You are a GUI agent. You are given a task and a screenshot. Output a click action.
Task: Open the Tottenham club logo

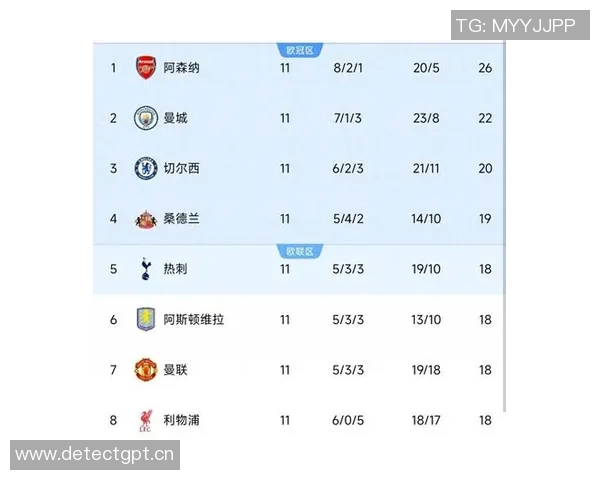tap(146, 269)
